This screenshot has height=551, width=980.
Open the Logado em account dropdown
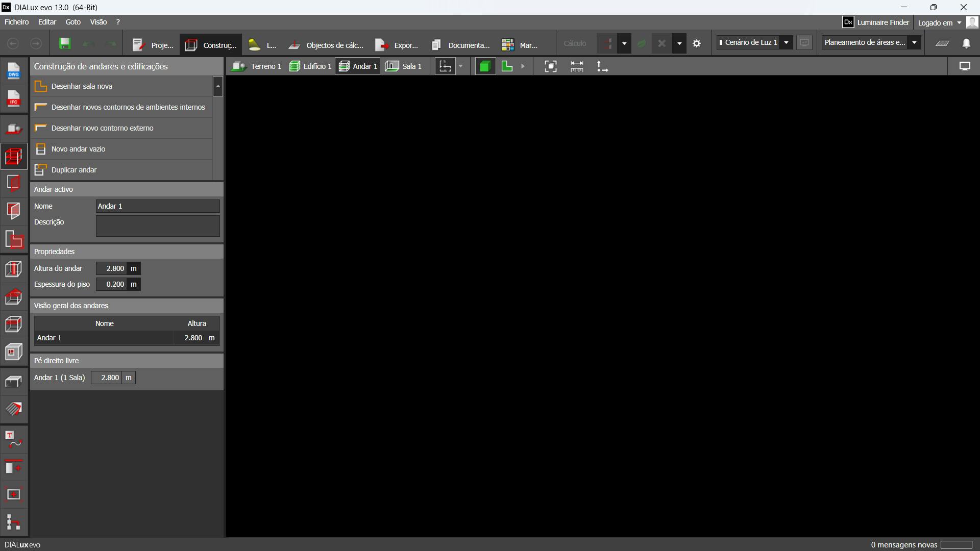coord(939,22)
